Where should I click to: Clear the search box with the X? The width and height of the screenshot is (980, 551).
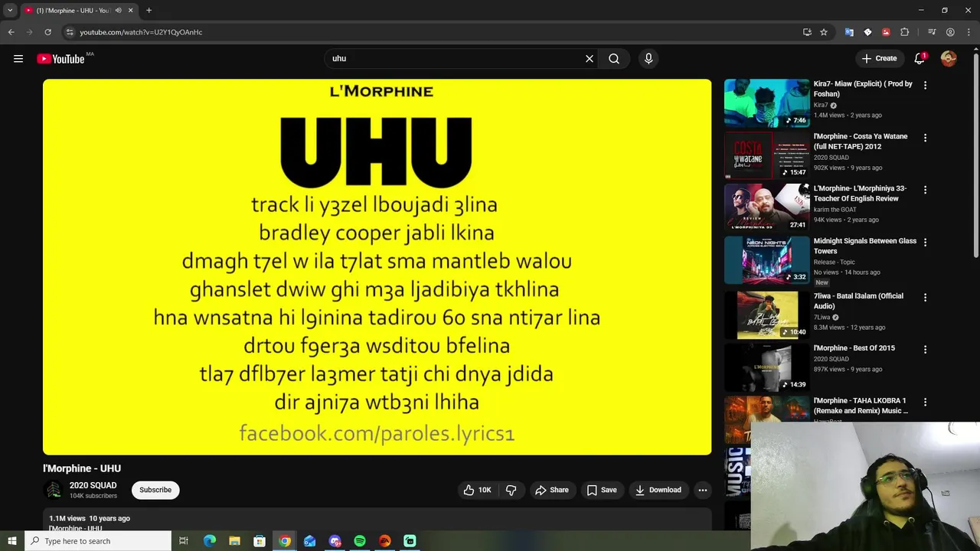[590, 59]
